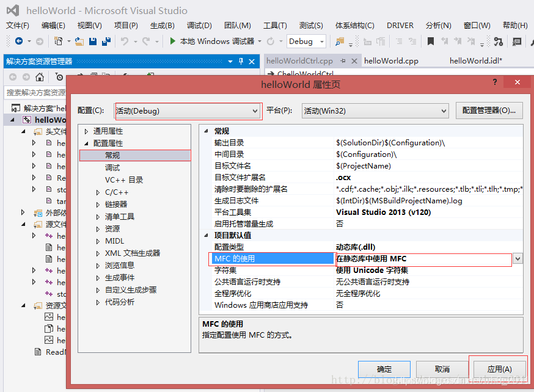Click the new project toolbar icon
Image resolution: width=534 pixels, height=392 pixels.
point(59,41)
